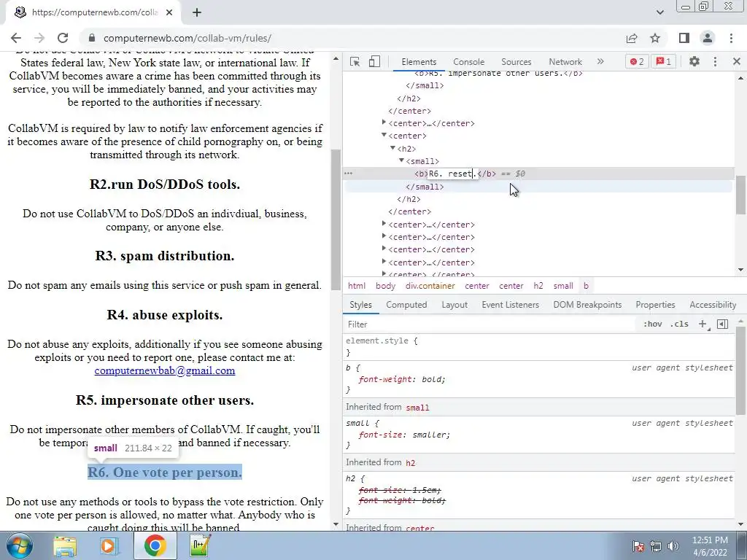
Task: Bookmark this page with star icon
Action: click(655, 38)
